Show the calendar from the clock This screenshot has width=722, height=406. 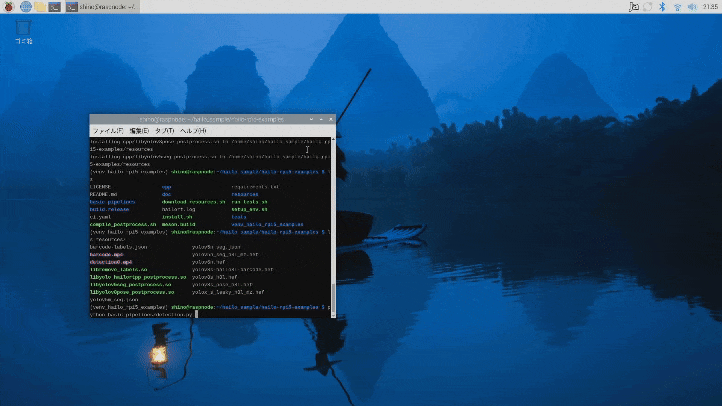(710, 6)
